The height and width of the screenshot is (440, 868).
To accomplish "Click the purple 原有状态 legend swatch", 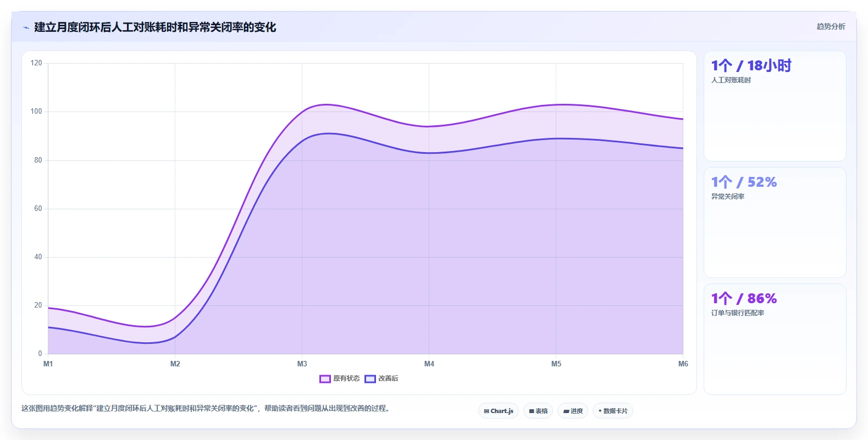I will point(325,378).
